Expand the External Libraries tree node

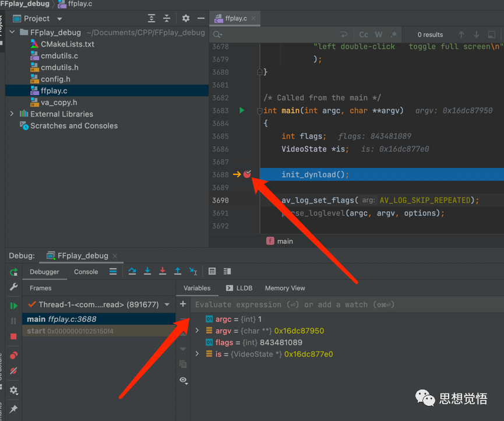point(12,114)
